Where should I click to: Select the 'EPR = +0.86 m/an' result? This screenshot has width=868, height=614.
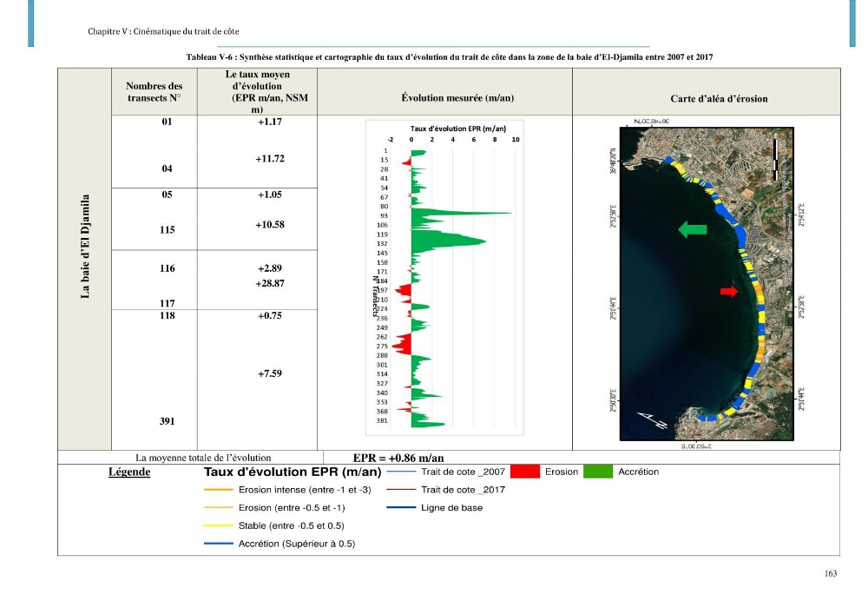point(398,458)
